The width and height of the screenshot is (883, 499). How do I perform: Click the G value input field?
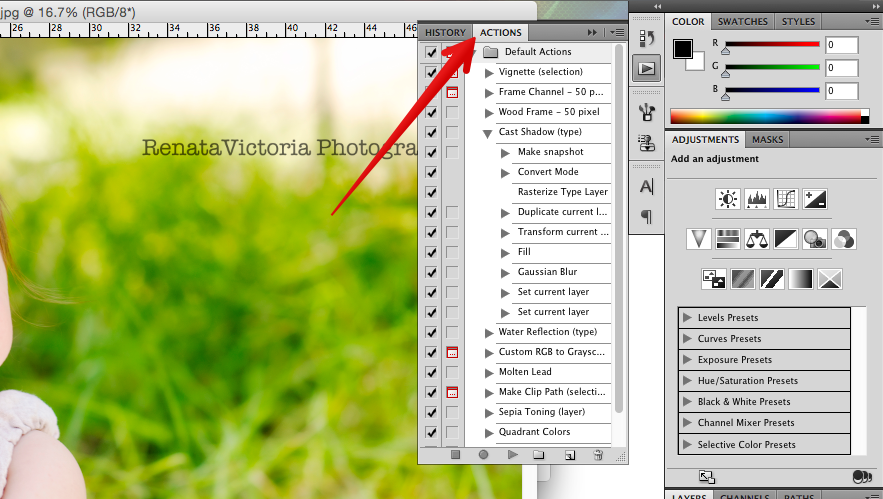841,68
